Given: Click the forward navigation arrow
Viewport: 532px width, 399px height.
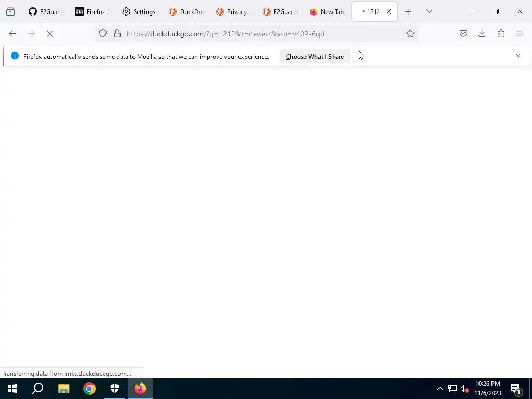Looking at the screenshot, I should 31,34.
